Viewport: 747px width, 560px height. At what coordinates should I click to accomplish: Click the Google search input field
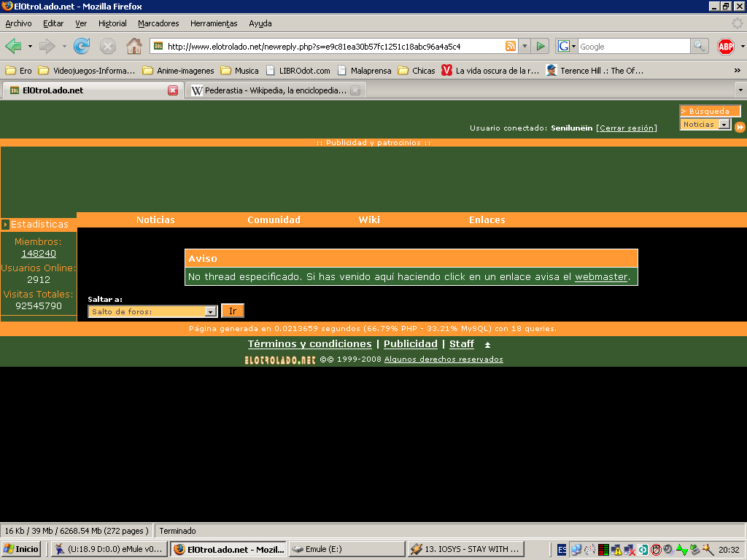pyautogui.click(x=634, y=46)
